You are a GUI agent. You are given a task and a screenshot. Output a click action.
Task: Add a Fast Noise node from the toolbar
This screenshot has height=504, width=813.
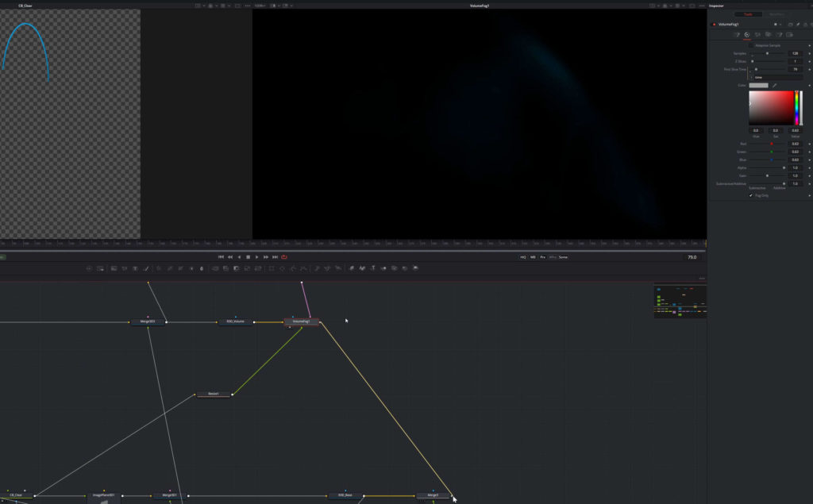click(125, 268)
